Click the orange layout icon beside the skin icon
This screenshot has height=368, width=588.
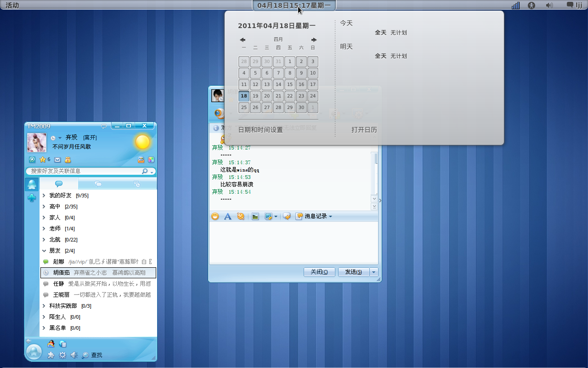(x=141, y=160)
